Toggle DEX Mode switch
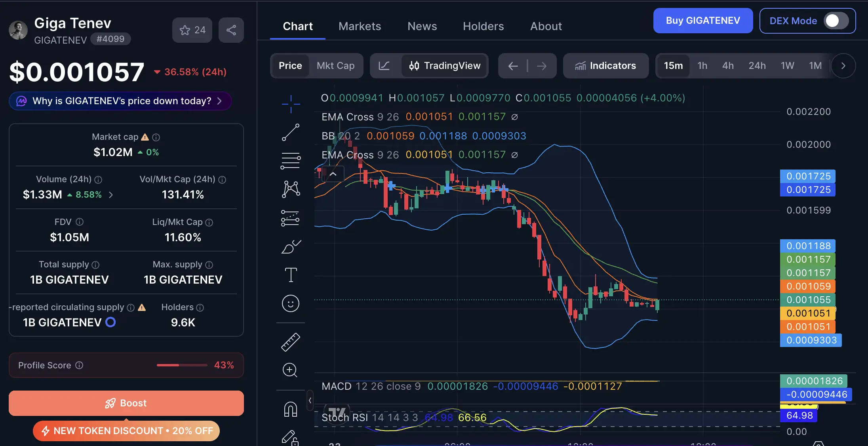The image size is (868, 446). coord(836,21)
